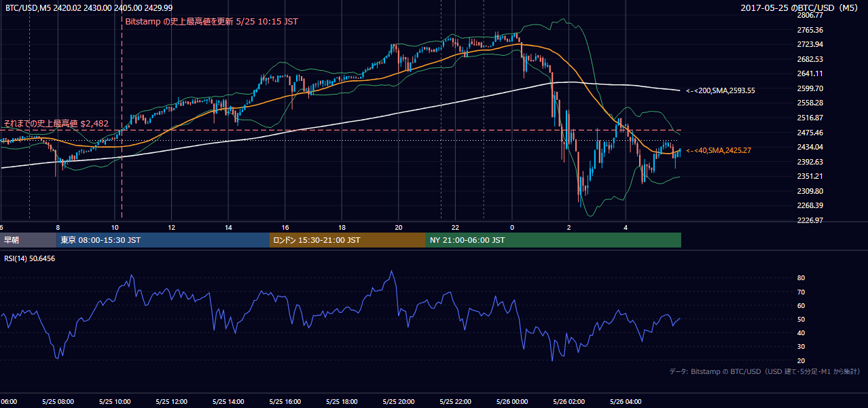Screen dimensions: 868x408
Task: Select the 'RSI(14) 50.6456' indicator label
Action: tap(29, 258)
